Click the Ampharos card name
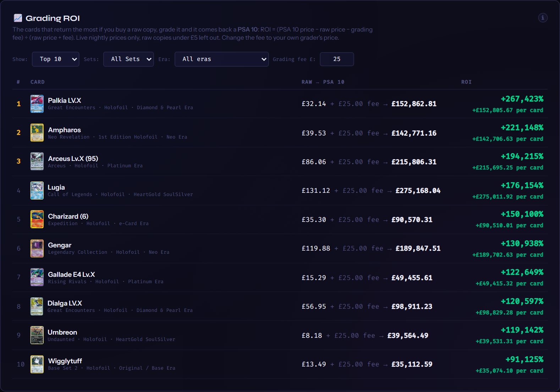 coord(65,130)
